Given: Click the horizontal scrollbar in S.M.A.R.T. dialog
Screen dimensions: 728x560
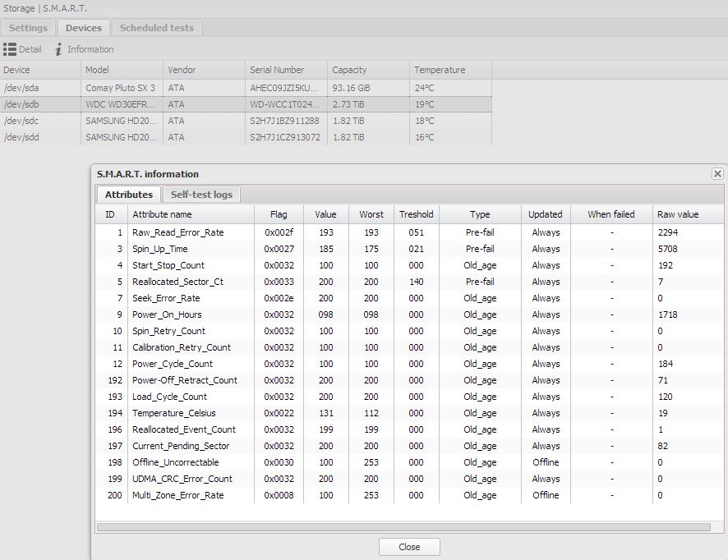Looking at the screenshot, I should [x=403, y=527].
